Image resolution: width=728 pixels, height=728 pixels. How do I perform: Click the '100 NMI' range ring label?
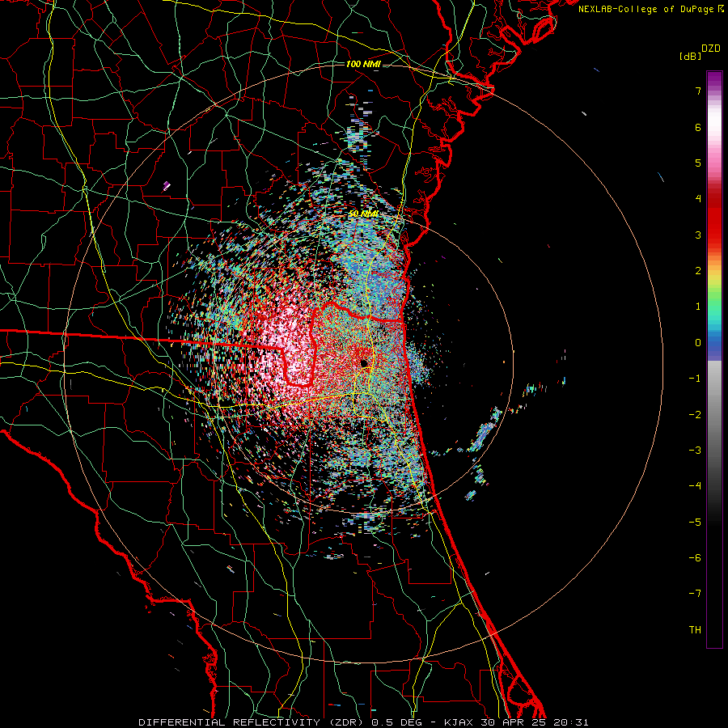[x=363, y=64]
